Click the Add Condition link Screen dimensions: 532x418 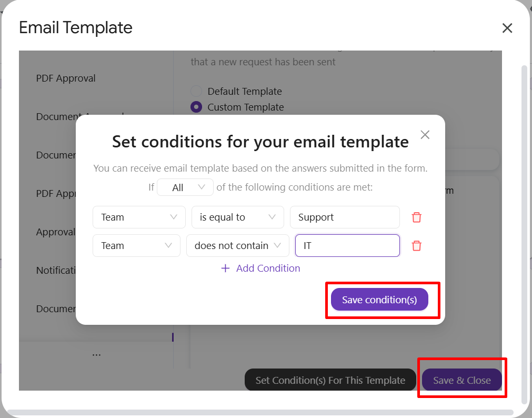(268, 268)
